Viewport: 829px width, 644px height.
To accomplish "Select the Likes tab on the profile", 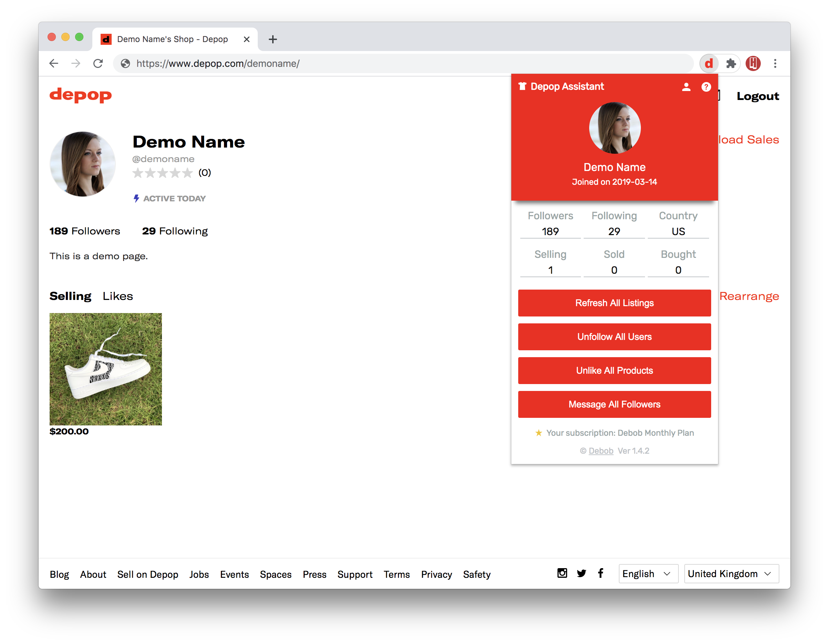I will click(117, 296).
